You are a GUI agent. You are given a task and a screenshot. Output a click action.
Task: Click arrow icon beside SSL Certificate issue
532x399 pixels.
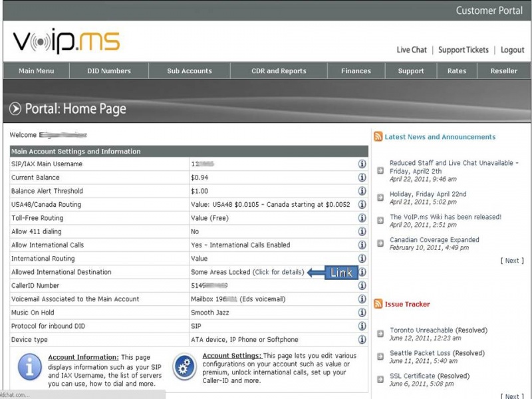tap(380, 379)
